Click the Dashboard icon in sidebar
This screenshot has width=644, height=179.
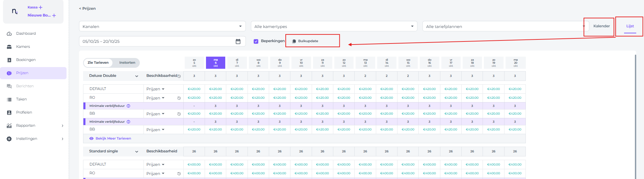point(9,34)
